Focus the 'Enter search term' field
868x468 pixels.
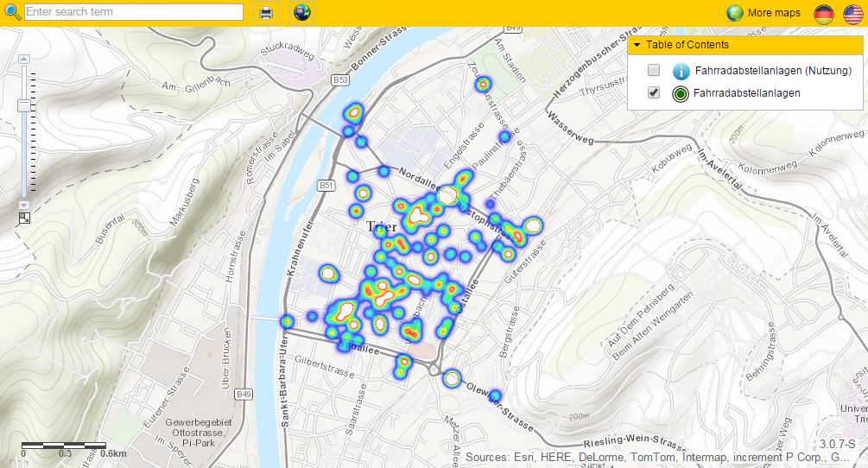(x=133, y=11)
